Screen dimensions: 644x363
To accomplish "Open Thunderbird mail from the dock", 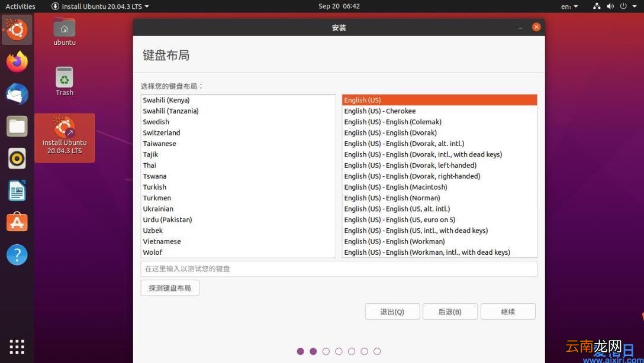I will (x=17, y=94).
